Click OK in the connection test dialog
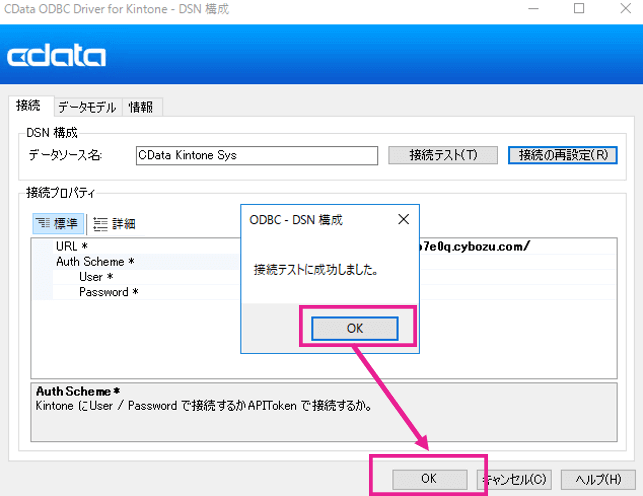This screenshot has height=496, width=643. [355, 328]
